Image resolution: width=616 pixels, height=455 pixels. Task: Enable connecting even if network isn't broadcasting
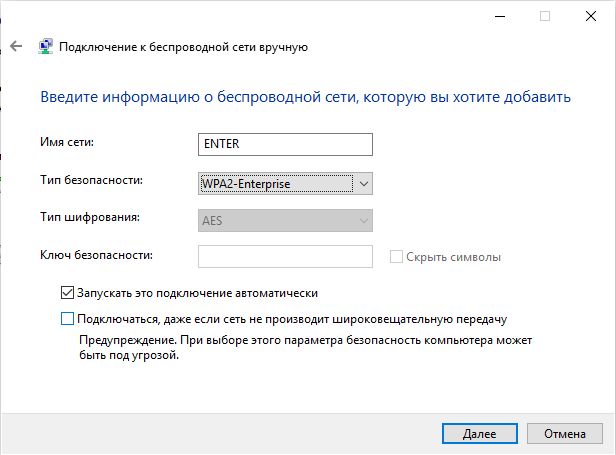pyautogui.click(x=68, y=319)
